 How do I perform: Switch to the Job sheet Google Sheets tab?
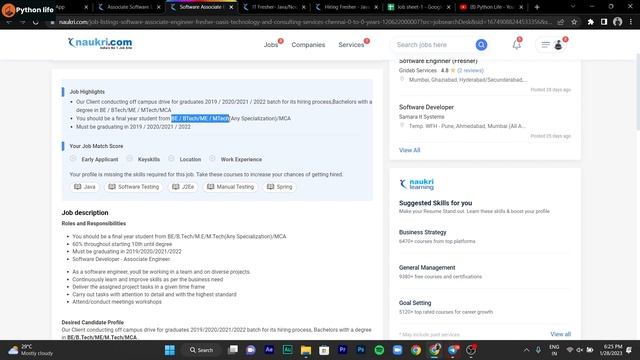[x=420, y=7]
